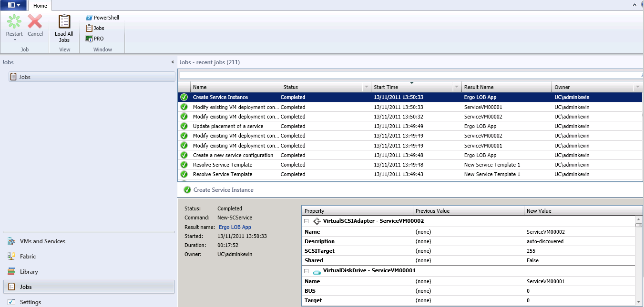The width and height of the screenshot is (644, 307).
Task: Open the Owner column filter dropdown
Action: click(638, 87)
